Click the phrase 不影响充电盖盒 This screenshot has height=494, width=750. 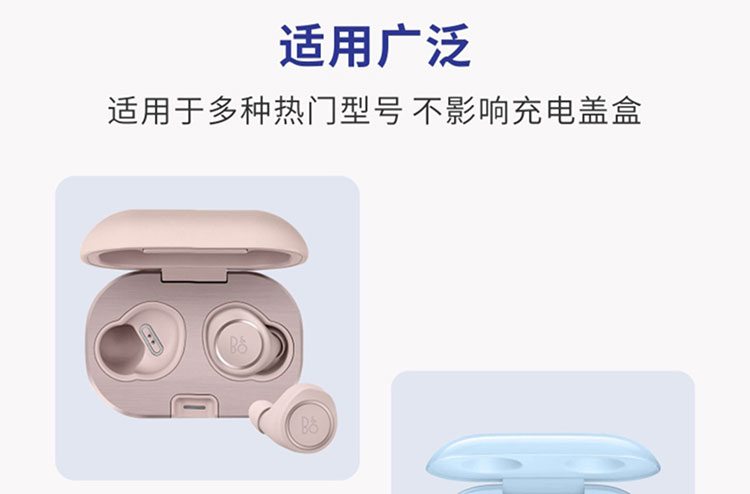(527, 111)
